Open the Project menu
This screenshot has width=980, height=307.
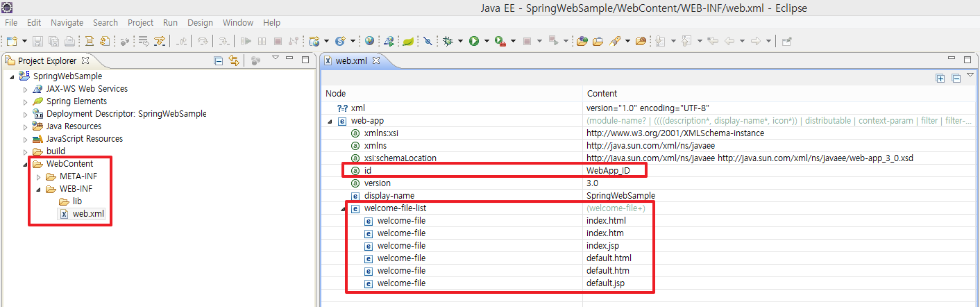click(141, 23)
